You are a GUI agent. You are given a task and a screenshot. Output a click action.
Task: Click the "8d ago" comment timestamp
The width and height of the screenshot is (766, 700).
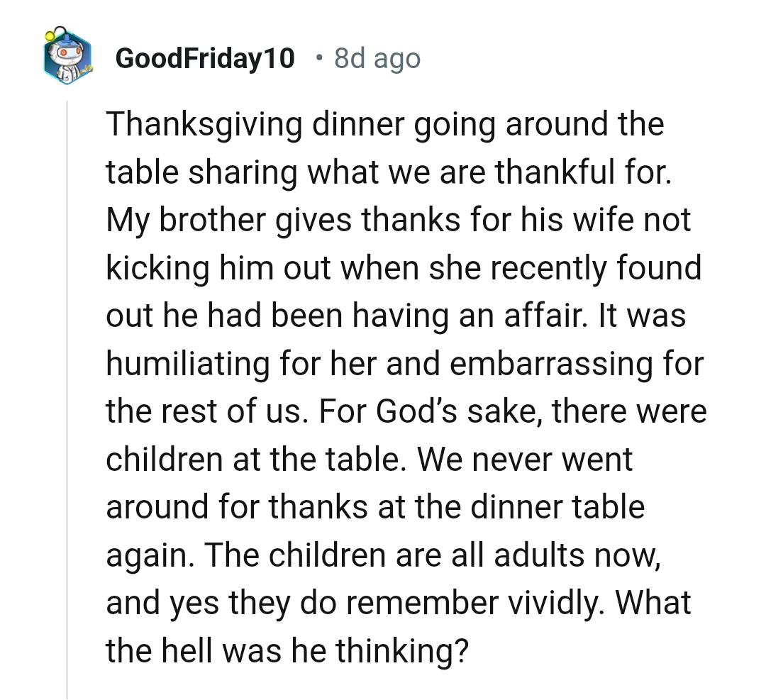[x=377, y=58]
